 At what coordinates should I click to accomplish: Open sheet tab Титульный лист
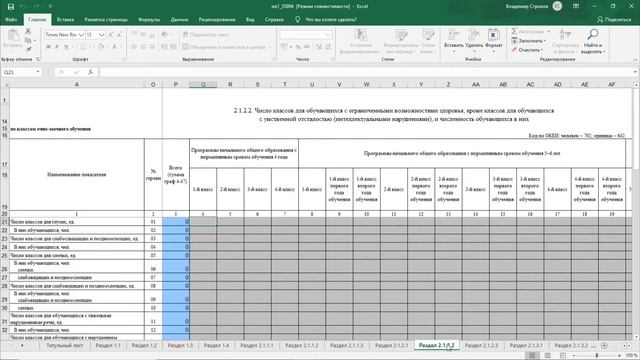coord(64,345)
